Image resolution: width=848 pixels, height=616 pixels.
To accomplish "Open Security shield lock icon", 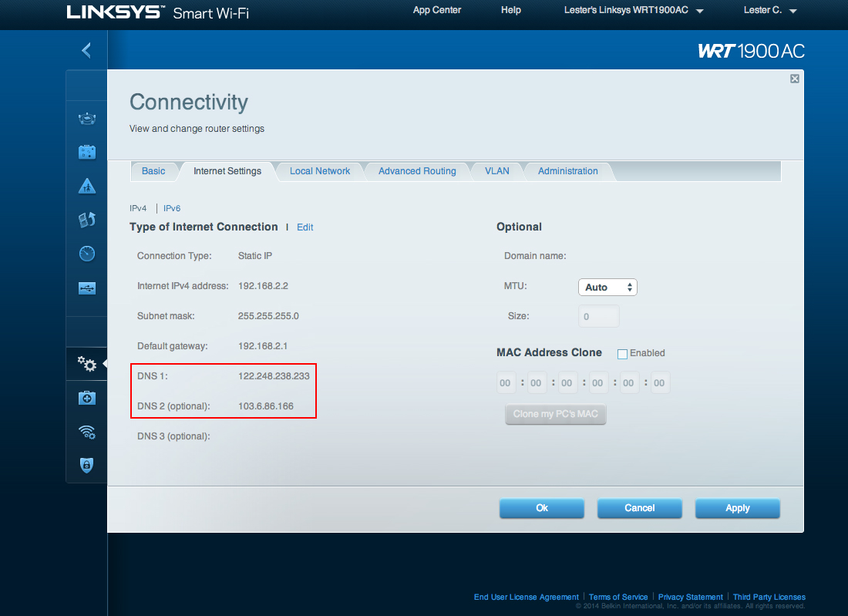I will [x=87, y=465].
